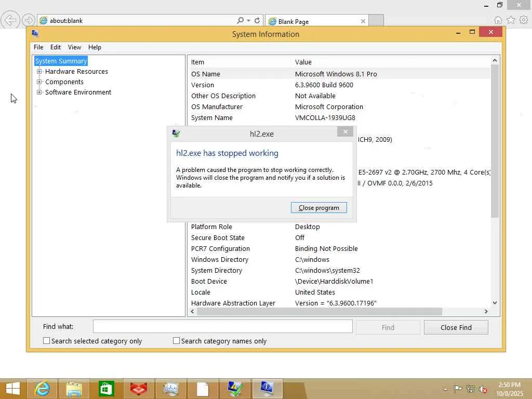Select the Hardware Resources tree item
Viewport: 532px width, 399px height.
(x=77, y=72)
